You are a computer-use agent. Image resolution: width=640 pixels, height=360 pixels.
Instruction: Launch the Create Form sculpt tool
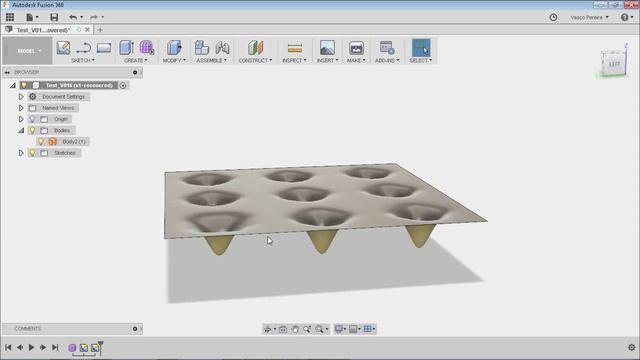[x=146, y=48]
